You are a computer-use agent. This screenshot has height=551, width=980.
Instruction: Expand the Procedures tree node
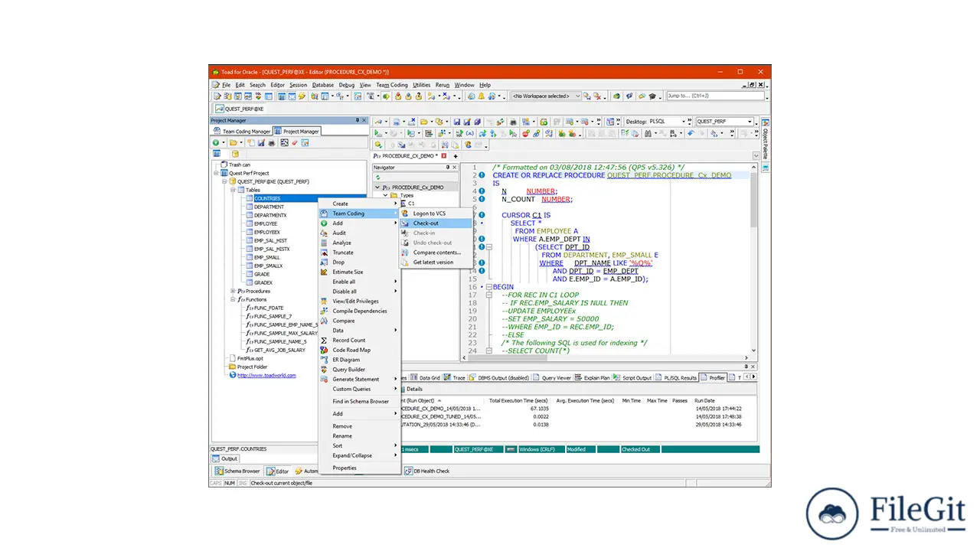point(233,291)
